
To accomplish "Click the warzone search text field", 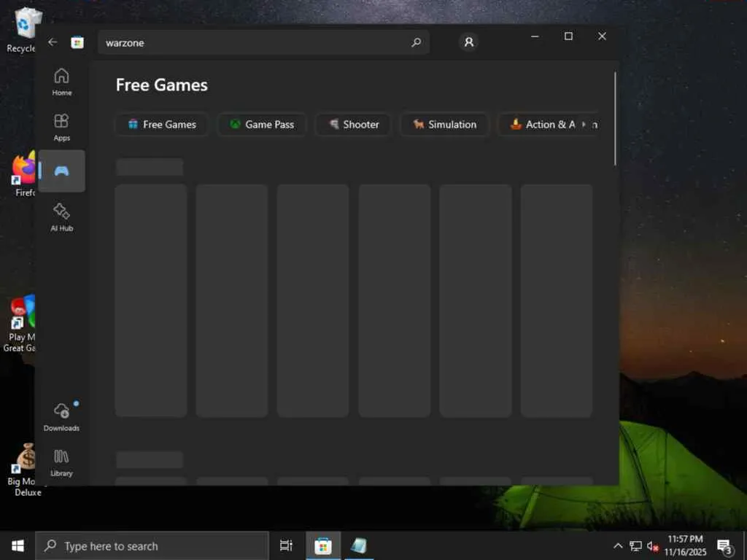I will (263, 42).
